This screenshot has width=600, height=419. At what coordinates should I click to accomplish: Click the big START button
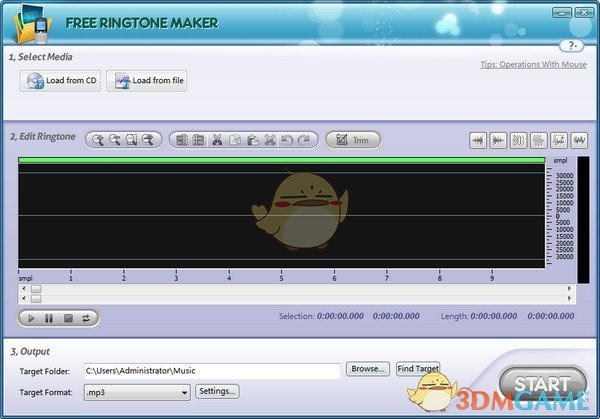543,385
